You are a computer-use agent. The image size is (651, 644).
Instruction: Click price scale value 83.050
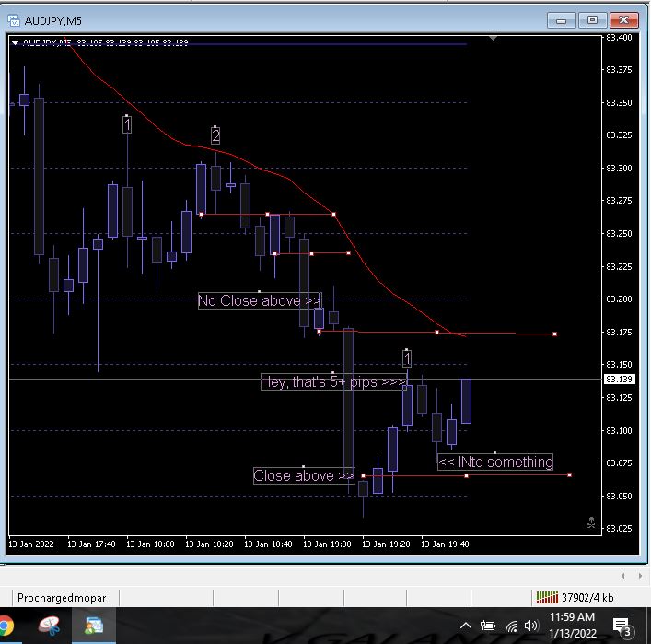tap(619, 496)
